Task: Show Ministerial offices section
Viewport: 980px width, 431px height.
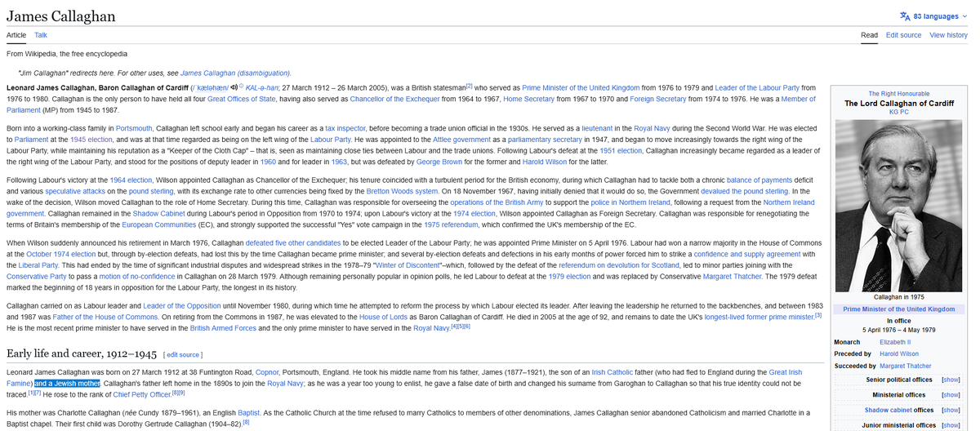Action: 951,395
